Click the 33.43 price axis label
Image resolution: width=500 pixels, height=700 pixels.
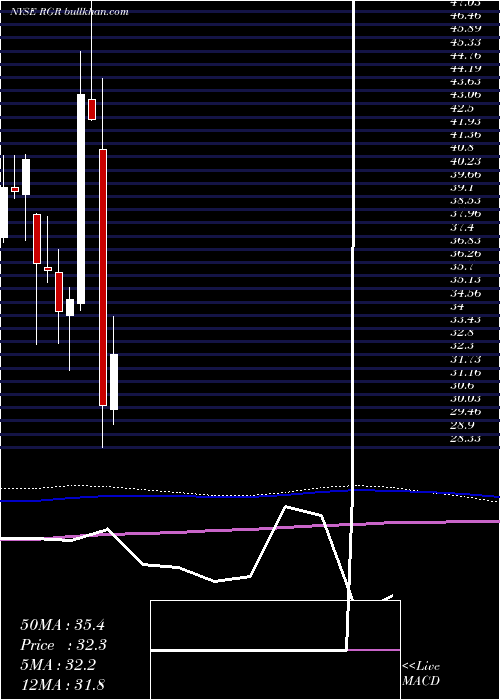click(467, 320)
